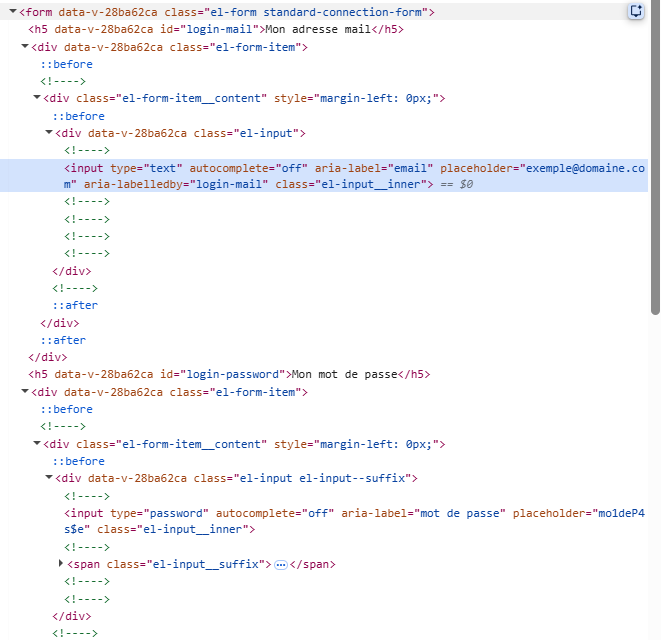Click the exemple@domaine.com placeholder attribute value

[x=580, y=168]
